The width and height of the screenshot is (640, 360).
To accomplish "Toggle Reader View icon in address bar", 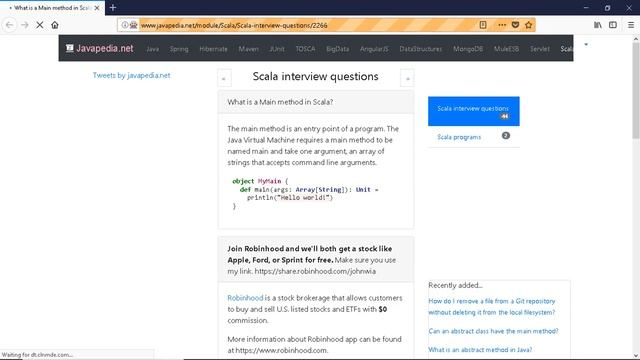I will point(483,25).
